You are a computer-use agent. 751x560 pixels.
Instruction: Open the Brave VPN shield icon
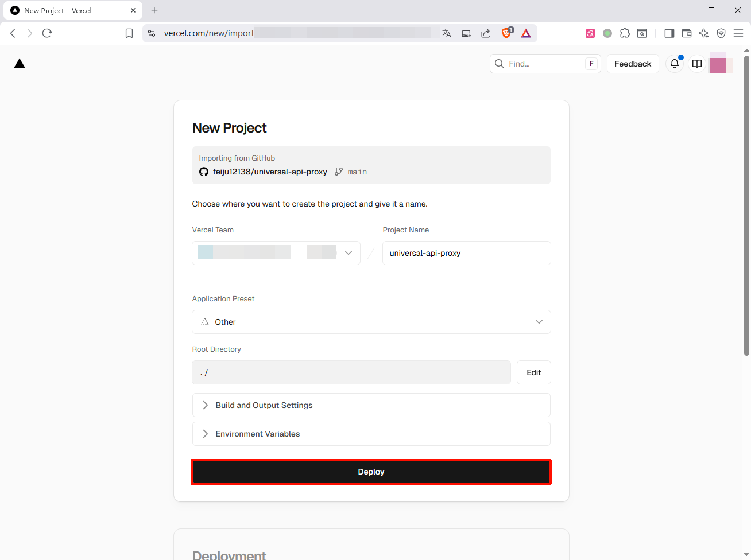click(x=721, y=33)
